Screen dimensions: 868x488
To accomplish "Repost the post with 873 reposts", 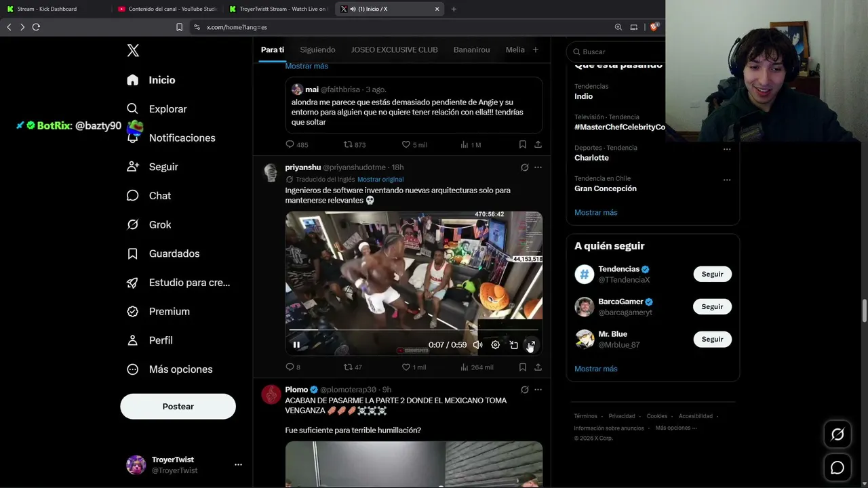I will (x=355, y=144).
